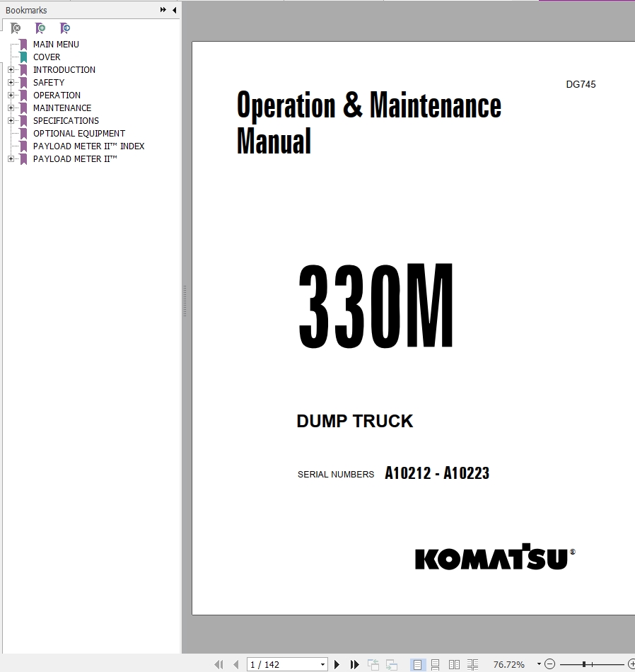Click the panel splitter grip handle

point(185,301)
